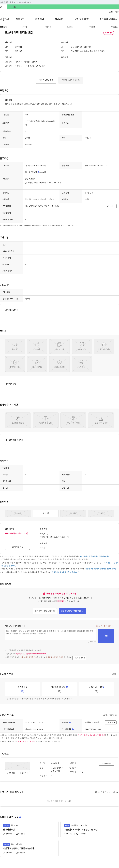Click the 필기 selection method icon
The width and height of the screenshot is (119, 868).
pos(73,513)
